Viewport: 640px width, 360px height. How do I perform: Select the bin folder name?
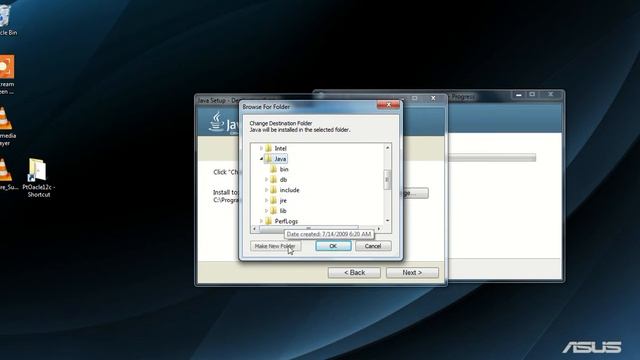coord(284,169)
